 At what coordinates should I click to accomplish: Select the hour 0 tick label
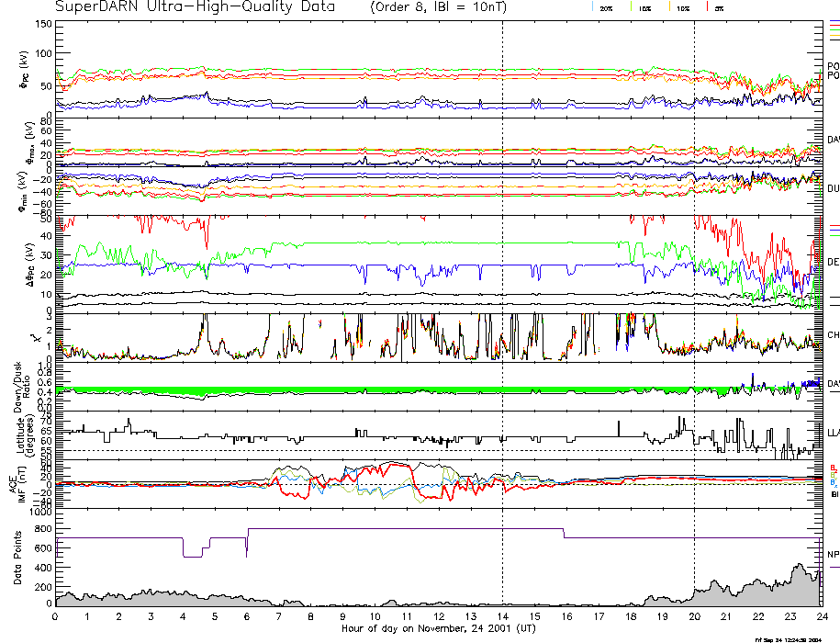coord(56,618)
